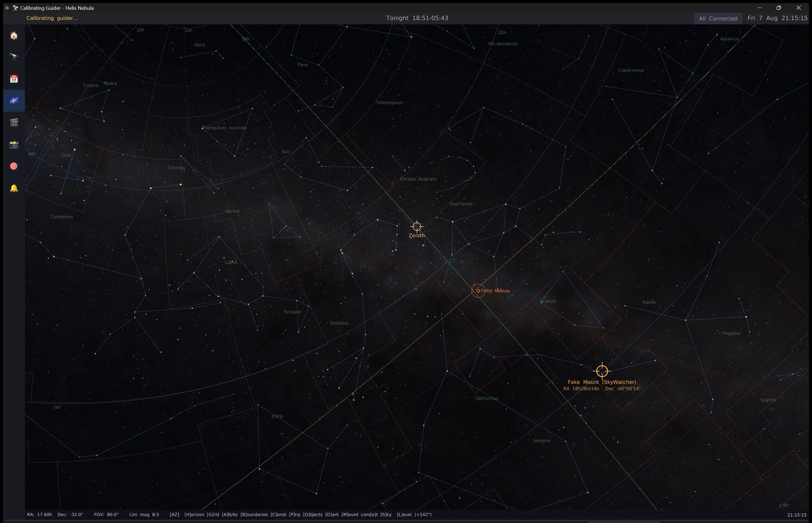Click the Fake Mount (SkyWatcher) label
Screen dimensions: 812x523
click(602, 382)
